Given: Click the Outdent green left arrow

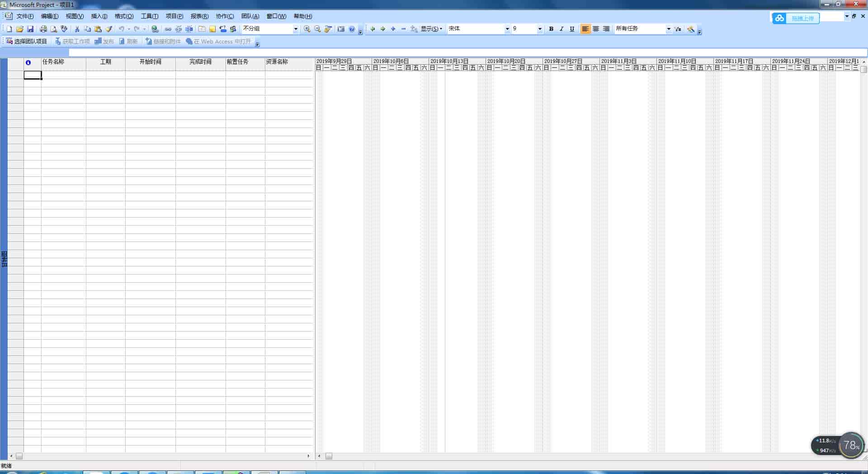Looking at the screenshot, I should [x=373, y=29].
